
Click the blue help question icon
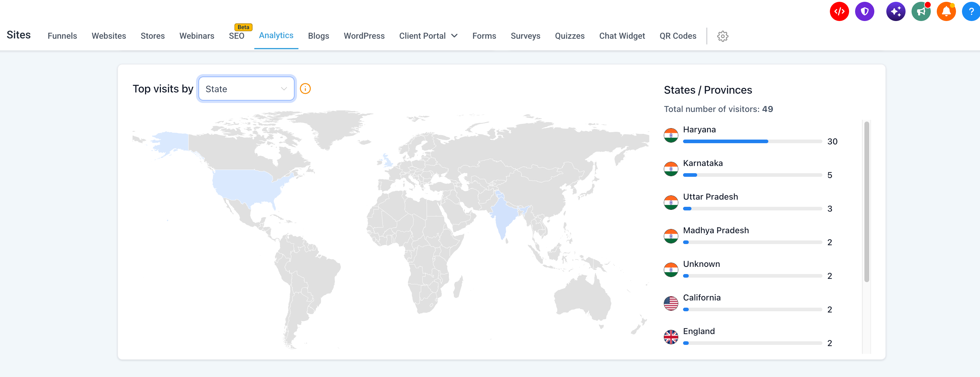pos(971,11)
